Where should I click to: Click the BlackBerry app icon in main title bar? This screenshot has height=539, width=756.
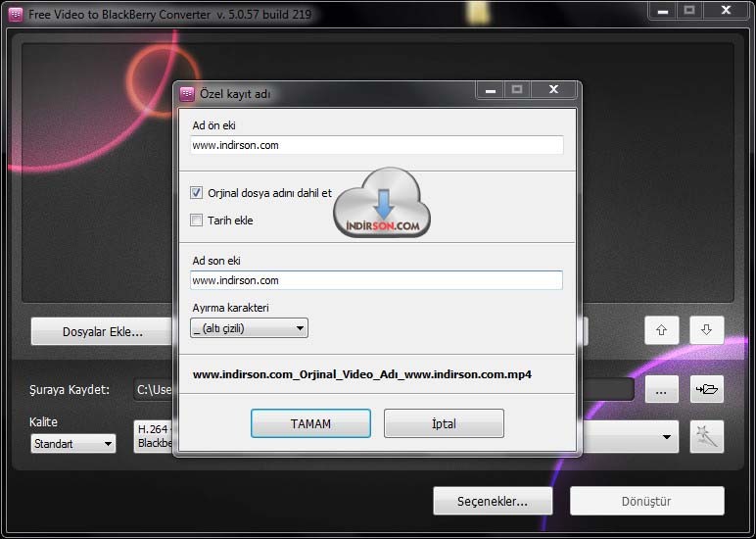coord(16,14)
